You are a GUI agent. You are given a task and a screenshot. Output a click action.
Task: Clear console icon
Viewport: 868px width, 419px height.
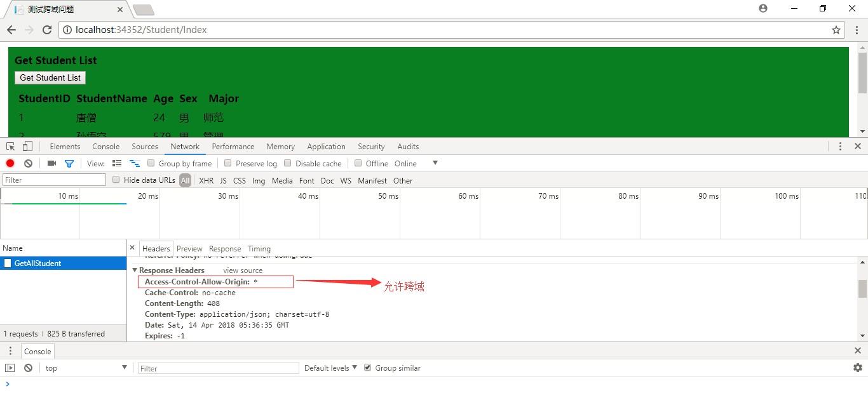click(28, 368)
